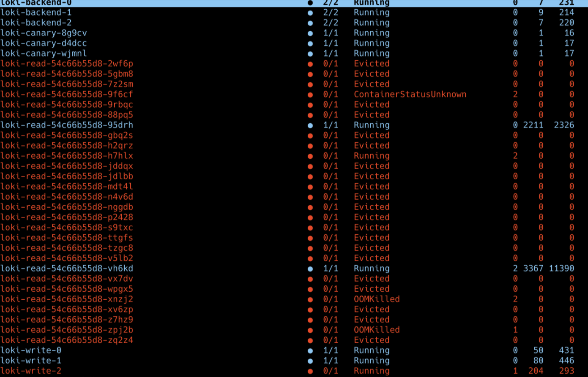Screen dimensions: 588x377
Task: Click CPU value 2211
Action: tap(533, 125)
